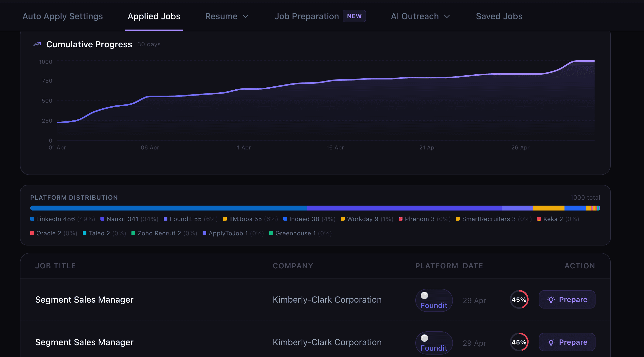Click Prepare for the first Segment Sales Manager row
Viewport: 644px width, 357px height.
tap(567, 299)
